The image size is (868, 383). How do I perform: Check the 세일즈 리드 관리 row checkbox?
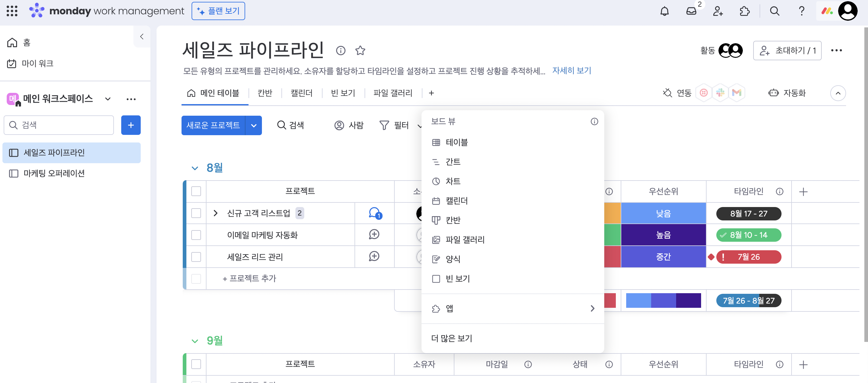pyautogui.click(x=196, y=257)
